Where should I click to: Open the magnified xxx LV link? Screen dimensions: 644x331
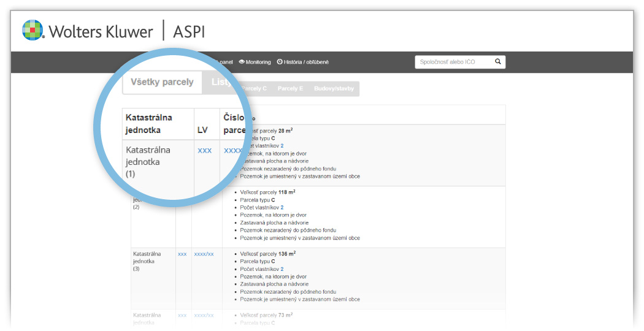[x=205, y=150]
